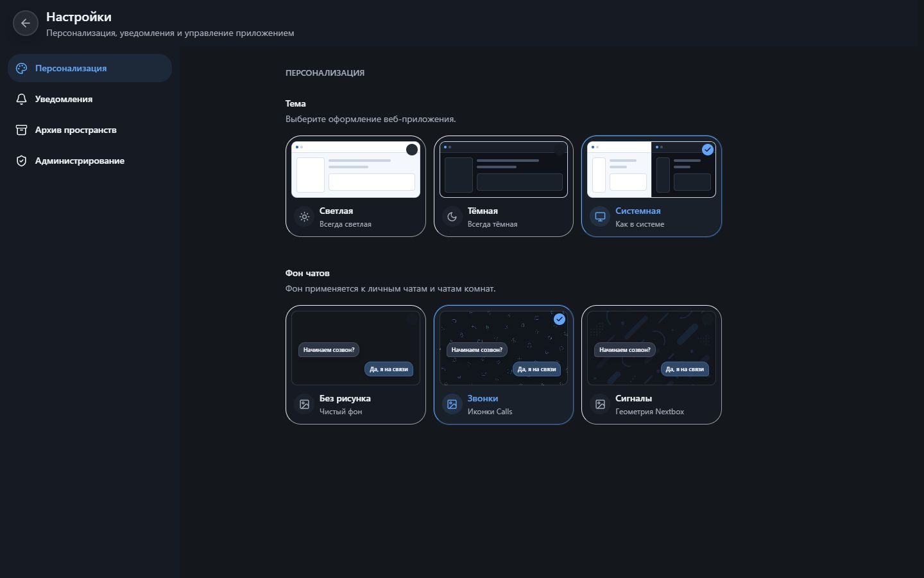Viewport: 924px width, 578px height.
Task: Click the shield icon beside Администрирование
Action: pyautogui.click(x=21, y=161)
